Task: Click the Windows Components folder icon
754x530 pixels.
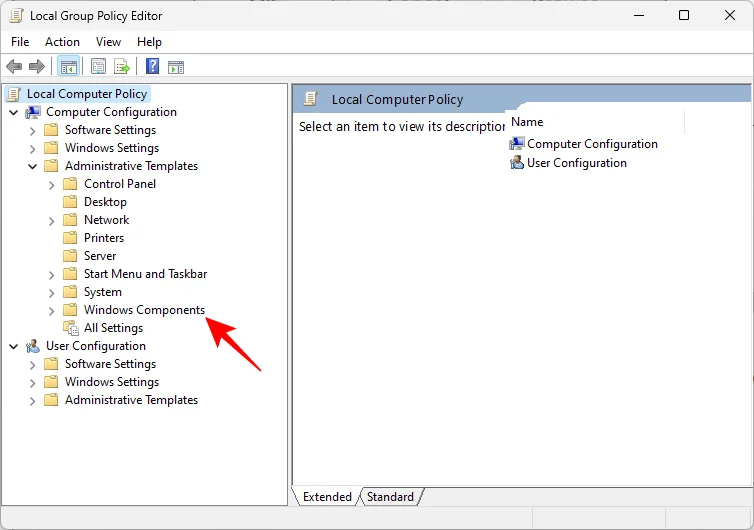Action: point(70,309)
